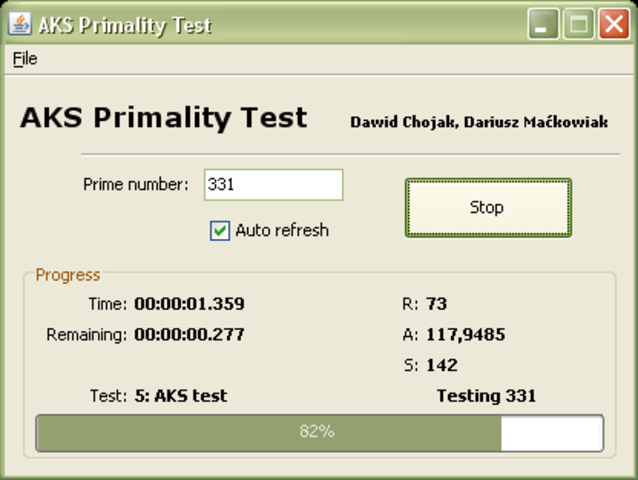Screen dimensions: 638x480
Task: Click the R value 73
Action: pyautogui.click(x=437, y=304)
